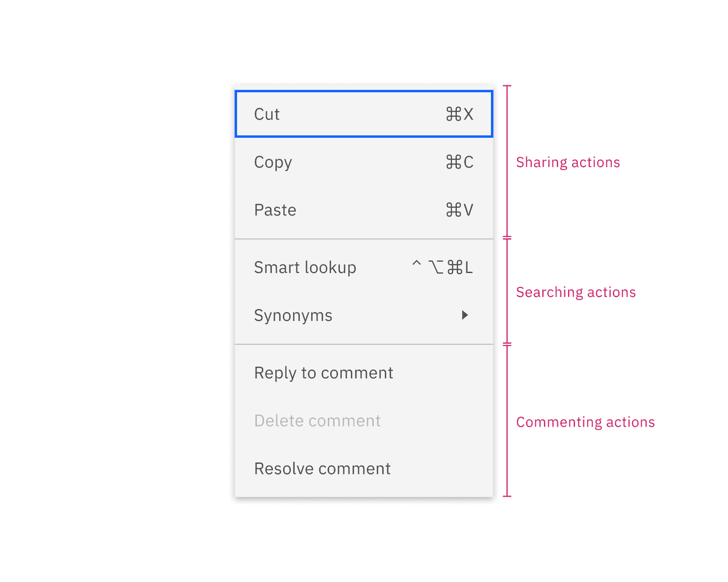Click the Commenting actions annotation label

coord(585,422)
